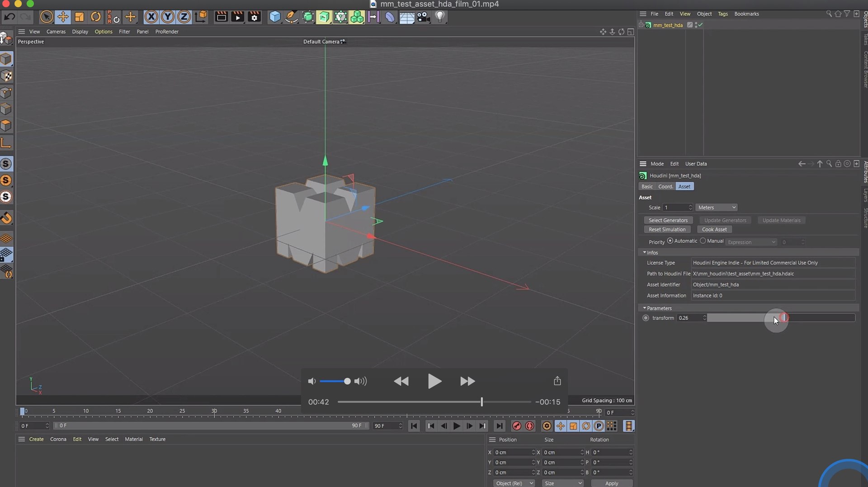Open the viewport Cameras menu
868x487 pixels.
click(56, 32)
